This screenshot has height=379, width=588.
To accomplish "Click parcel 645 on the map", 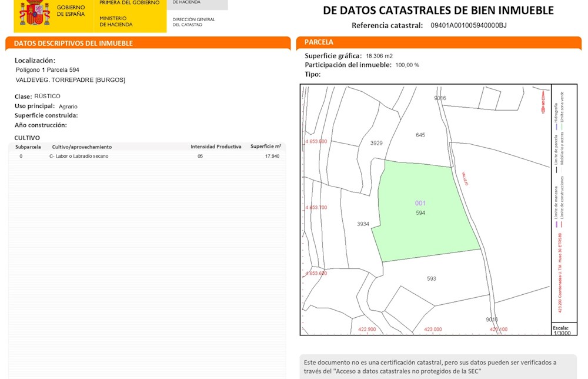I will click(420, 135).
